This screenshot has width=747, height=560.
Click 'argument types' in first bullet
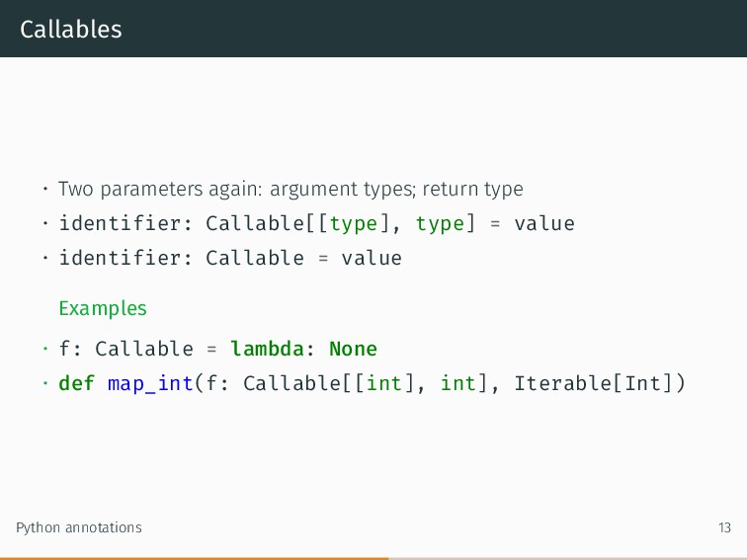point(342,189)
